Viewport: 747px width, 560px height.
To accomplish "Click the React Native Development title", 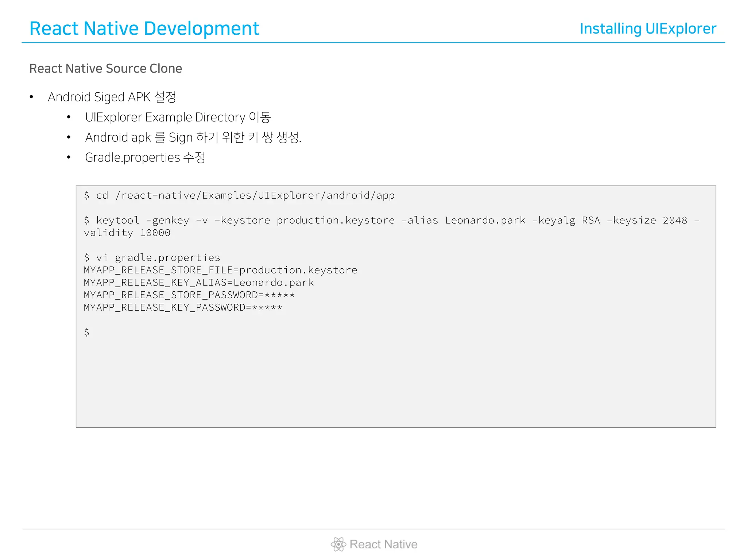I will click(144, 29).
